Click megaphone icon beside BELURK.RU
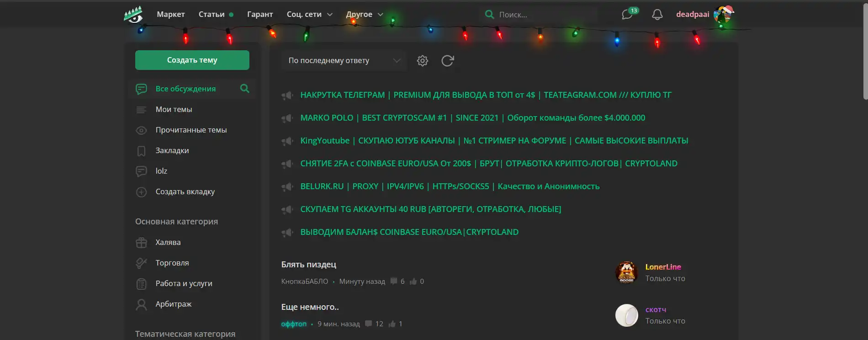Screen dimensions: 868x340 click(287, 187)
